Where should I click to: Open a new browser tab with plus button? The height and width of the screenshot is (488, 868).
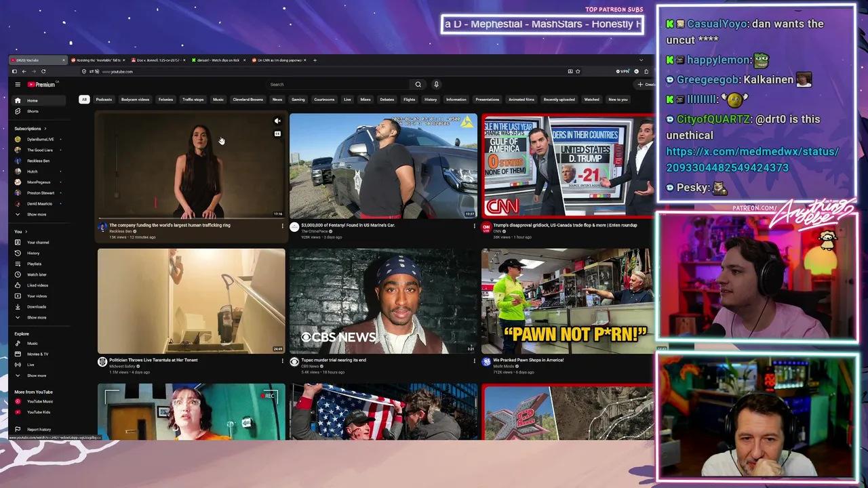tap(315, 60)
